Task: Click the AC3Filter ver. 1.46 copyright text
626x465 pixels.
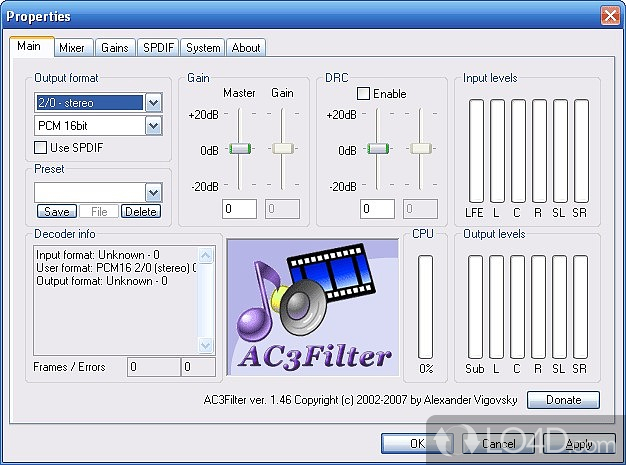Action: (x=360, y=400)
